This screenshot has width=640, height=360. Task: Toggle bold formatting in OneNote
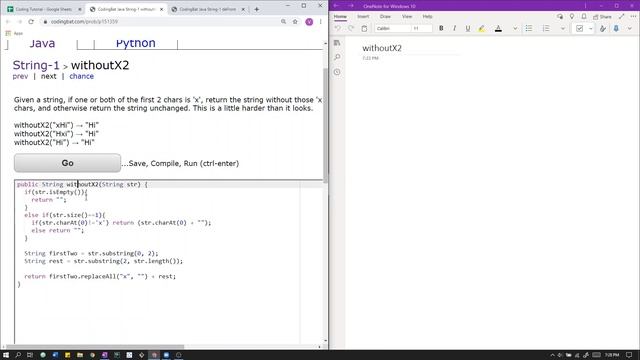pyautogui.click(x=441, y=29)
